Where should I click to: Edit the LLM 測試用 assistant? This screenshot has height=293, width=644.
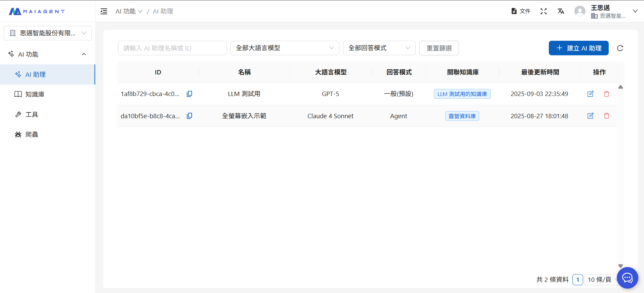click(590, 94)
